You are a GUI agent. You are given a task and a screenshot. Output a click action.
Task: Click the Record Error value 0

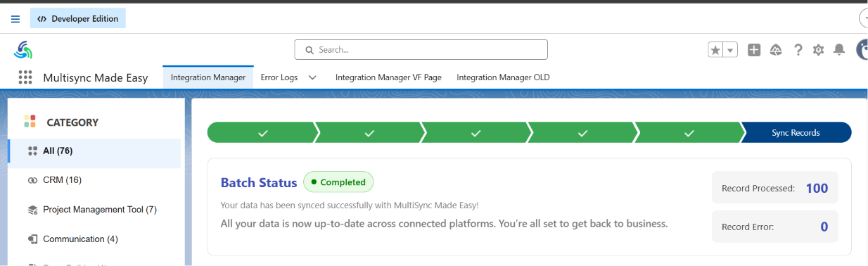[824, 227]
